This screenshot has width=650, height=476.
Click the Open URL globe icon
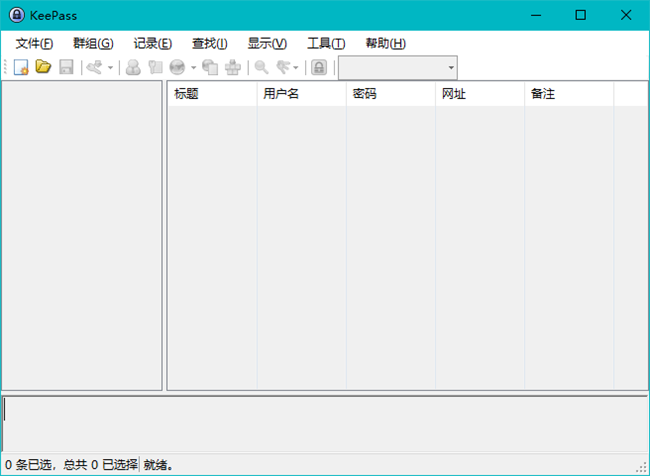click(177, 67)
